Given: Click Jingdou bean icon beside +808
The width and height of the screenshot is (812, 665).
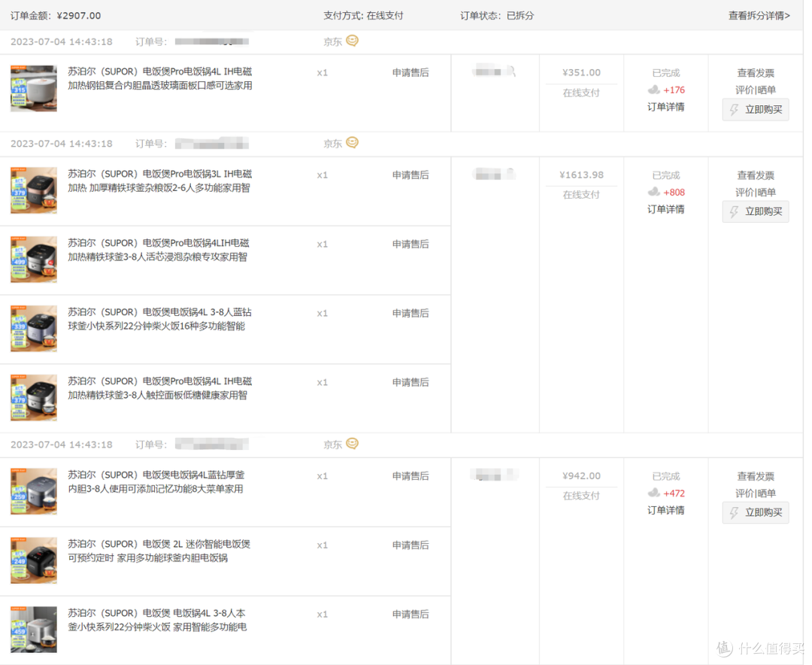Looking at the screenshot, I should pyautogui.click(x=654, y=192).
